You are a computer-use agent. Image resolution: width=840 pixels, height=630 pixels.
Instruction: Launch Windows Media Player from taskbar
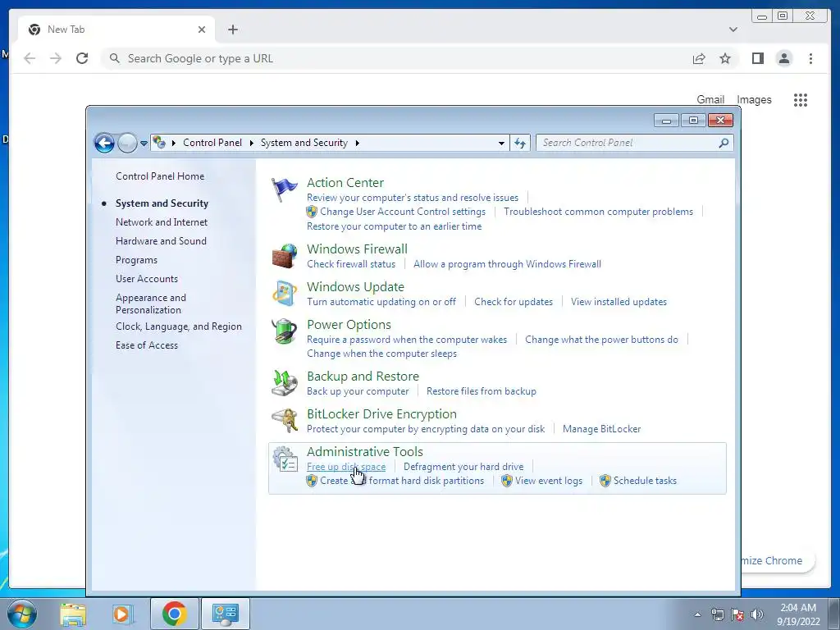[x=123, y=614]
